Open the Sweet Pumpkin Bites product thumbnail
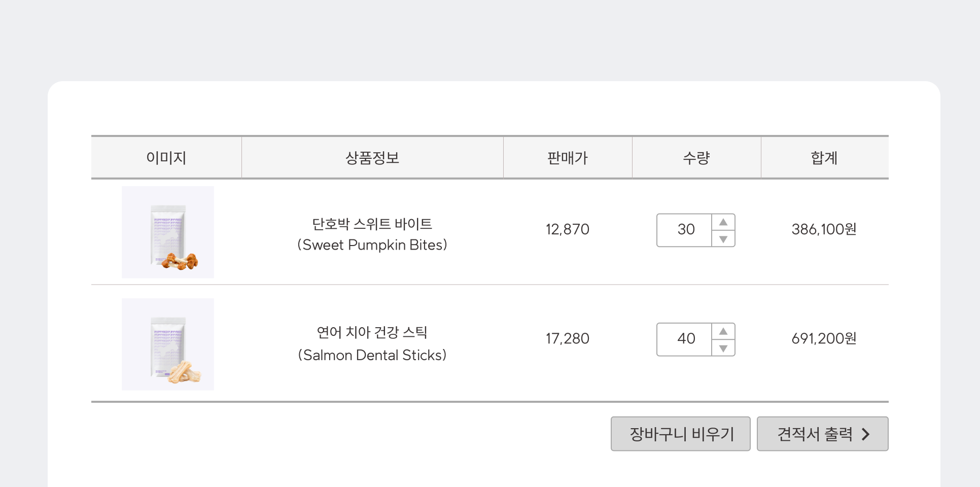The height and width of the screenshot is (487, 980). click(168, 232)
